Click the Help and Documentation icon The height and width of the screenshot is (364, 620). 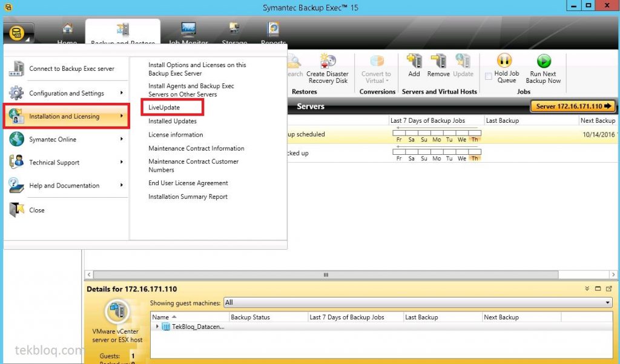pos(16,186)
